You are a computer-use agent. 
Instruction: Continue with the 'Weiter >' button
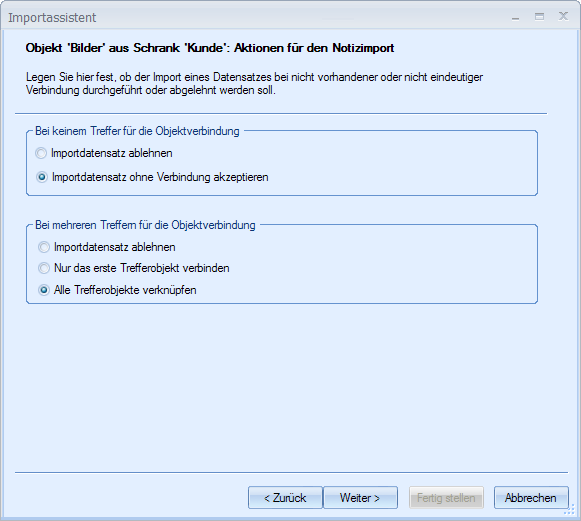click(x=360, y=498)
